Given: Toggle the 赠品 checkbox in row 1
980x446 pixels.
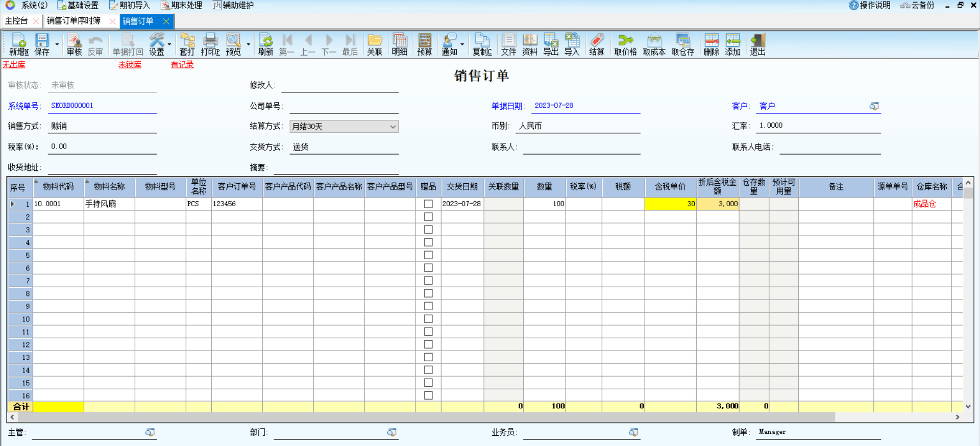Looking at the screenshot, I should point(428,204).
